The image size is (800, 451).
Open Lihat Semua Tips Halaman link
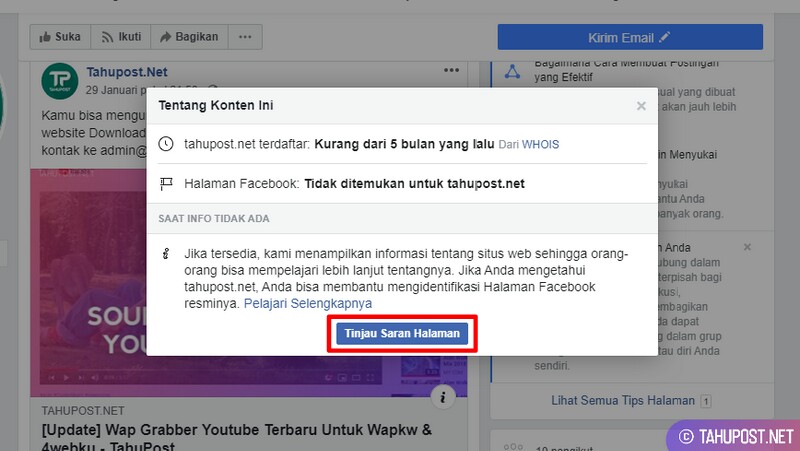coord(623,400)
